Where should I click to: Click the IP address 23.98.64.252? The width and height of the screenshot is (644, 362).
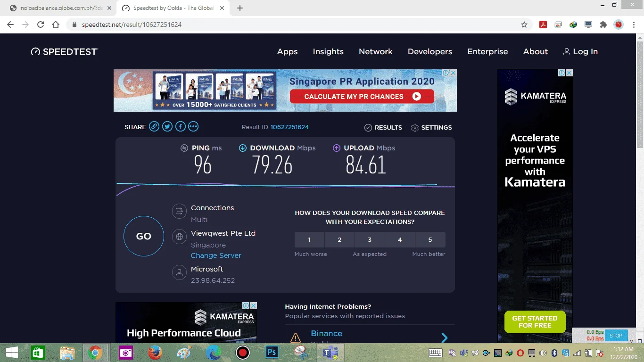(213, 280)
